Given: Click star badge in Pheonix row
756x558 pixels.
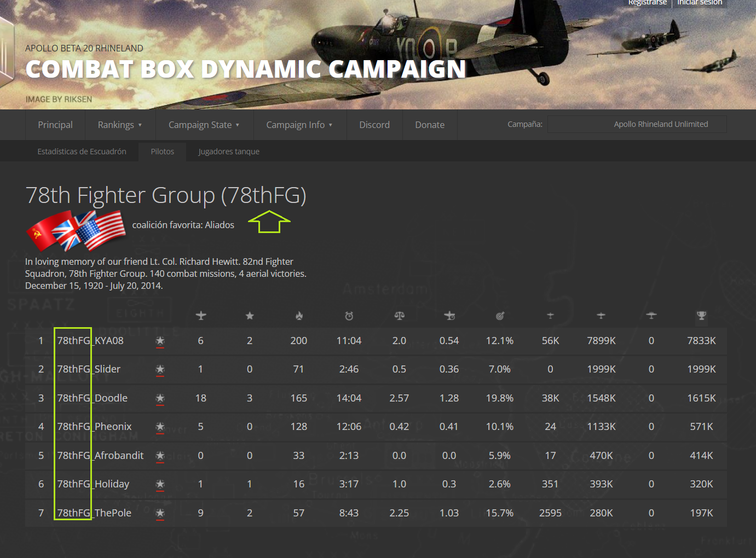Looking at the screenshot, I should click(160, 427).
